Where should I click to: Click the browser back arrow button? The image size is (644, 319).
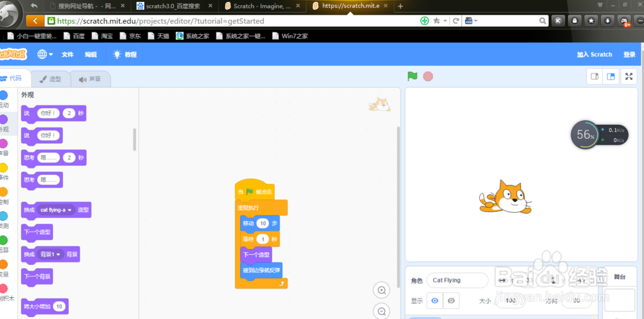[x=35, y=21]
